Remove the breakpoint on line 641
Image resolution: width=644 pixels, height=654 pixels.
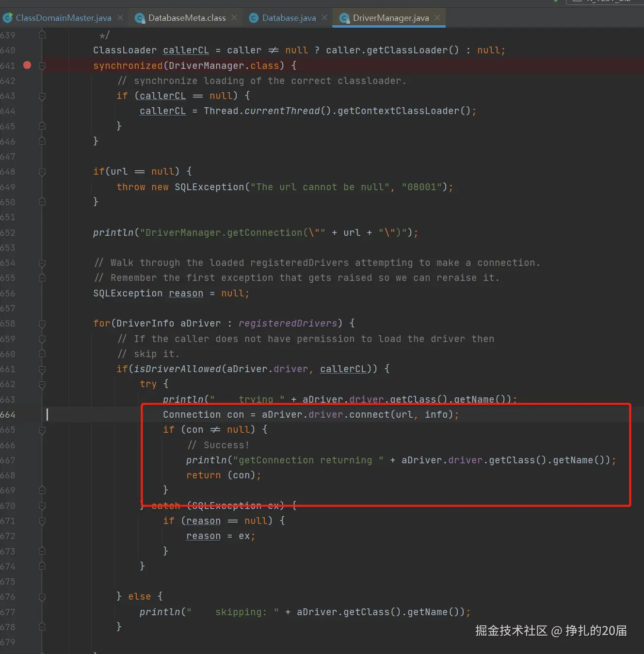click(27, 65)
